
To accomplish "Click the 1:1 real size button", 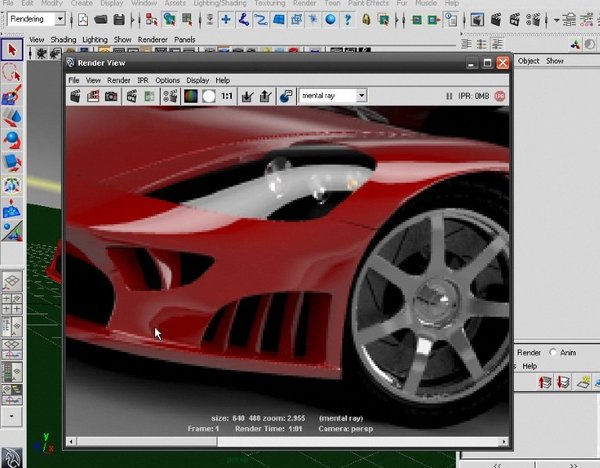I will pos(227,96).
